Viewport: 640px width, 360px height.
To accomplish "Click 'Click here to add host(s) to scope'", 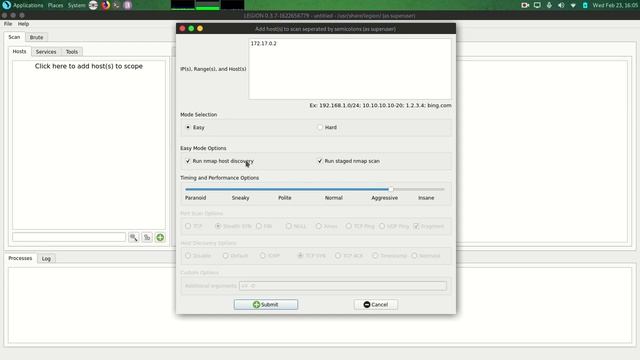I will [x=89, y=66].
